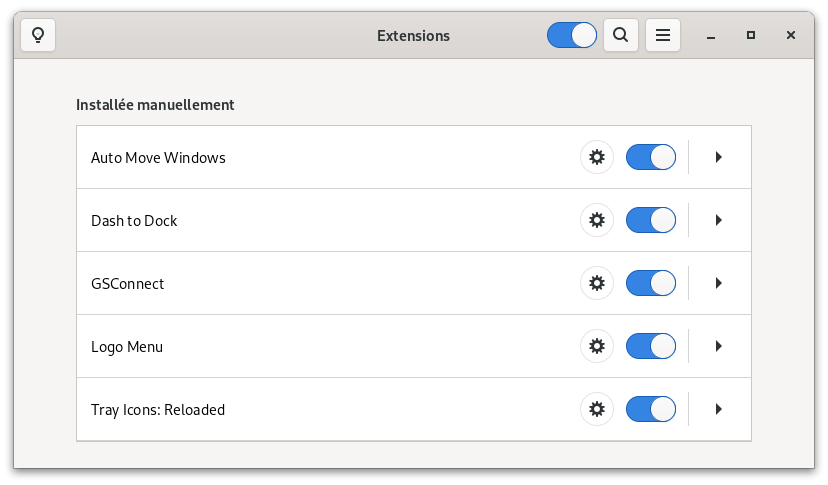Expand Auto Move Windows details arrow
Viewport: 828px width, 485px height.
[718, 157]
